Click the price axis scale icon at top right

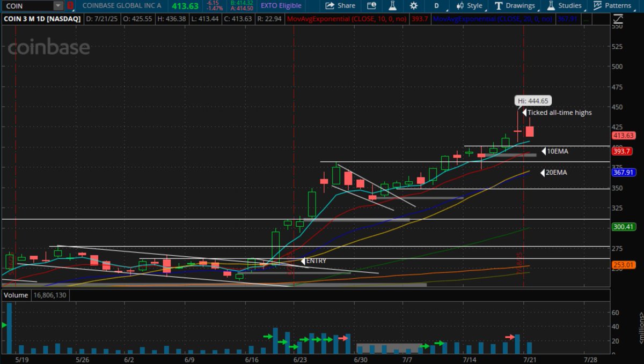(x=618, y=19)
